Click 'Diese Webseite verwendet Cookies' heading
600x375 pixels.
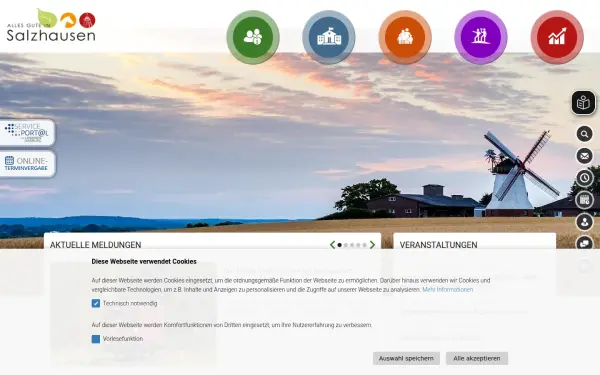(x=144, y=261)
